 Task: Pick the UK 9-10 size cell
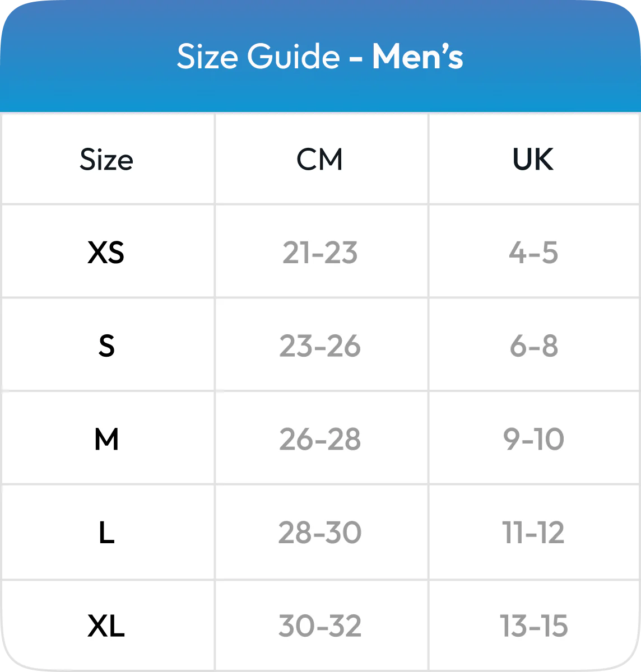(x=533, y=440)
